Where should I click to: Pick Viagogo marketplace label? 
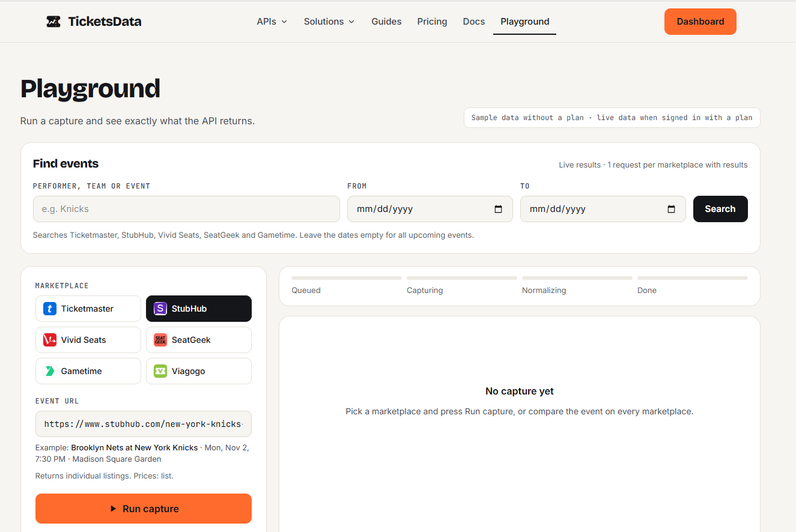click(x=189, y=371)
